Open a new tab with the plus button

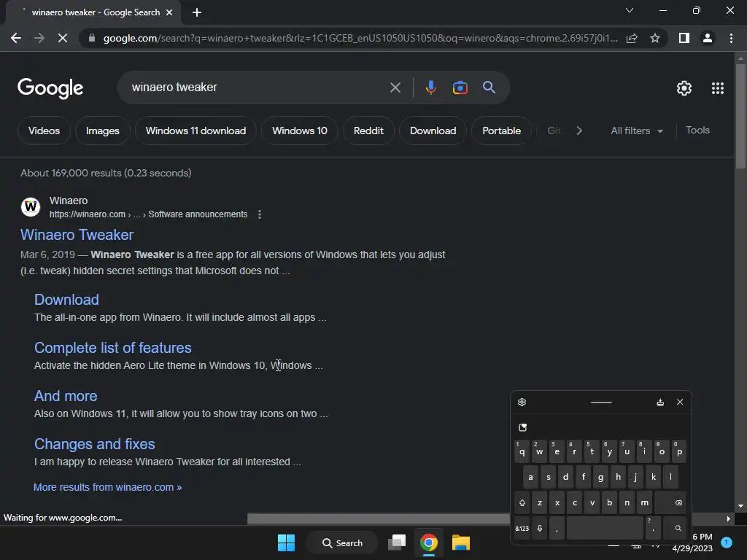[197, 12]
